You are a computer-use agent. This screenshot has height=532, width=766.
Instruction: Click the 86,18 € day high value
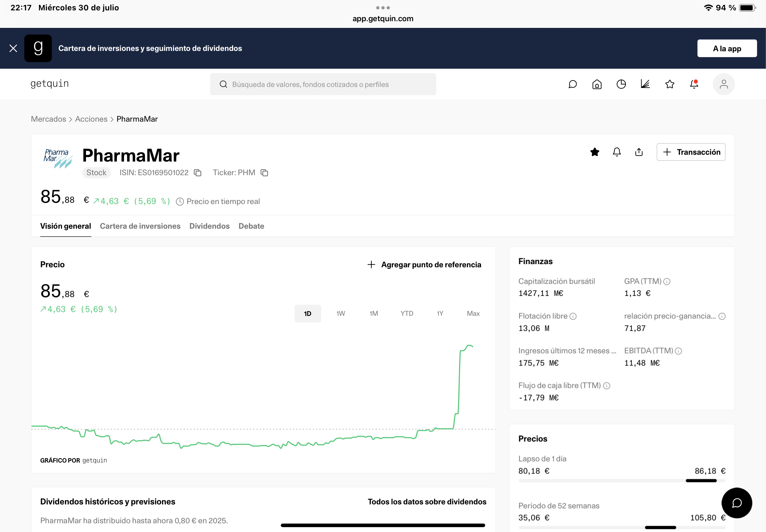(x=710, y=471)
